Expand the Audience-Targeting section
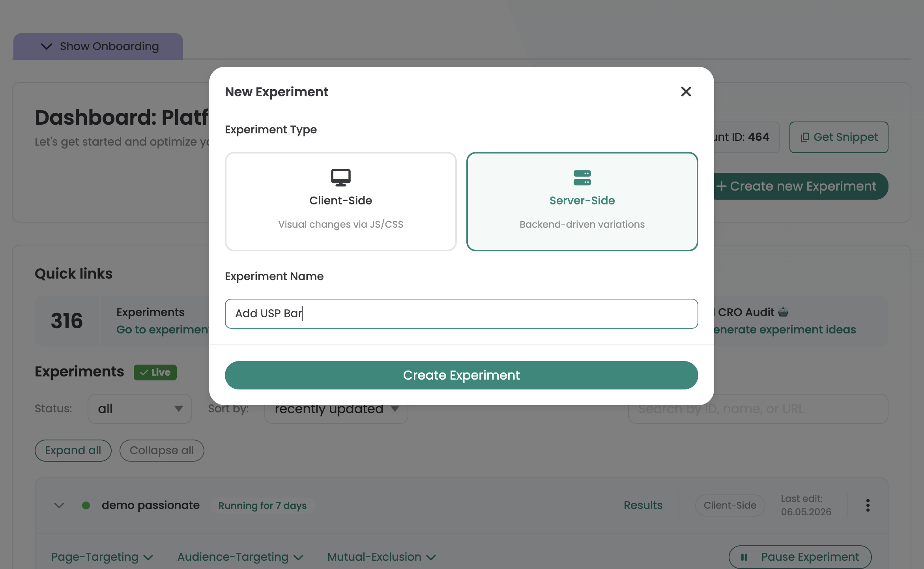This screenshot has height=569, width=924. (x=240, y=557)
